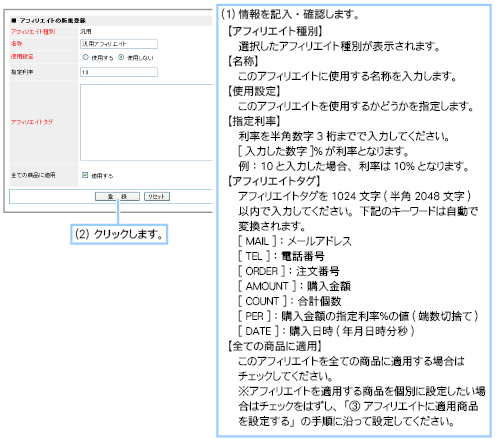The image size is (497, 439).
Task: Click inside the アフィリエイトタグ textarea
Action: (146, 122)
